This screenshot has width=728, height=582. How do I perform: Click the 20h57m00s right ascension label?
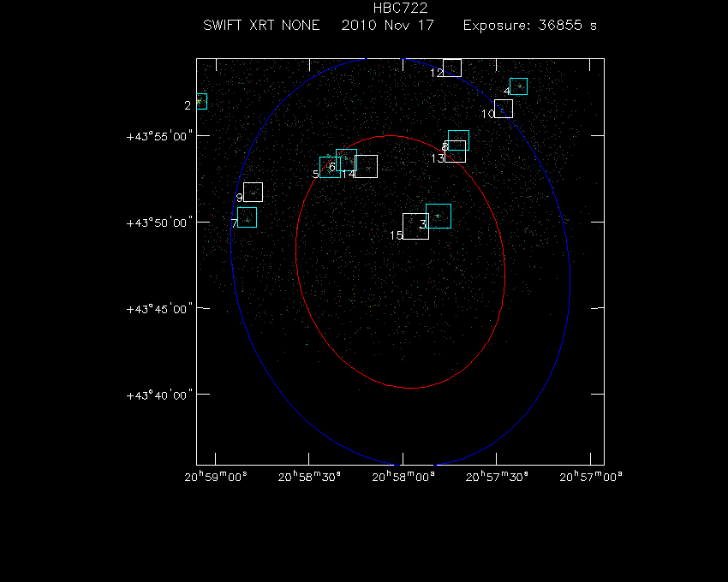point(591,477)
